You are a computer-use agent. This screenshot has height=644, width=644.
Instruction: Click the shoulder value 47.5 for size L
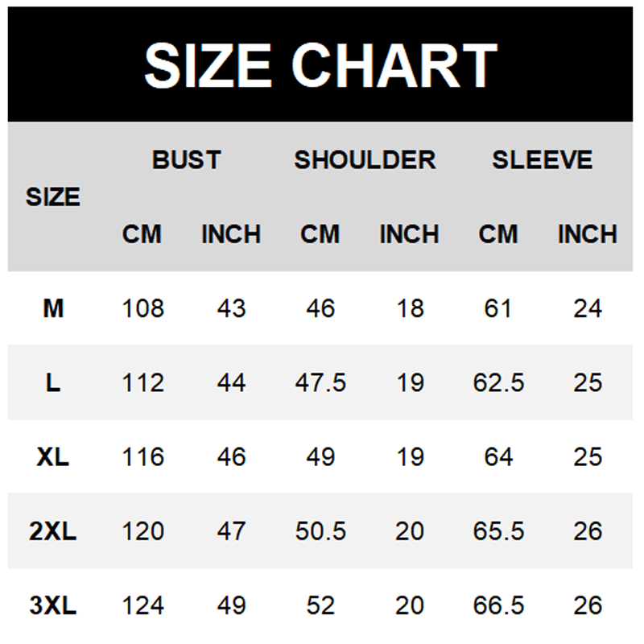coord(320,382)
